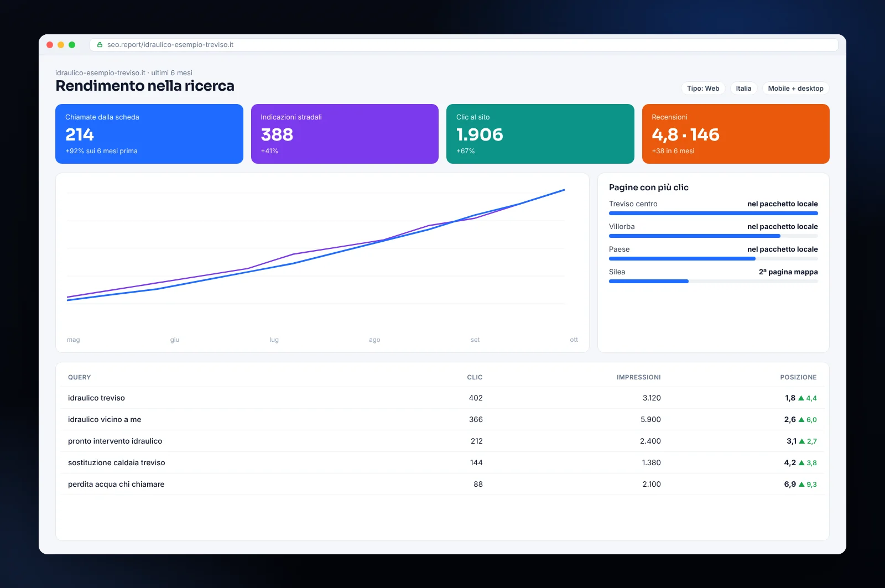Click the red close window dot
The height and width of the screenshot is (588, 885).
coord(50,45)
